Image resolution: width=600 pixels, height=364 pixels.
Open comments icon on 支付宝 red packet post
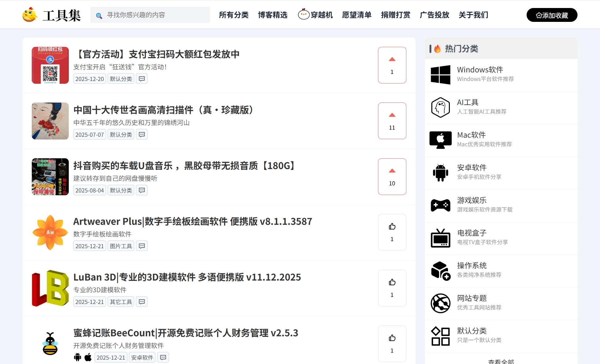142,79
